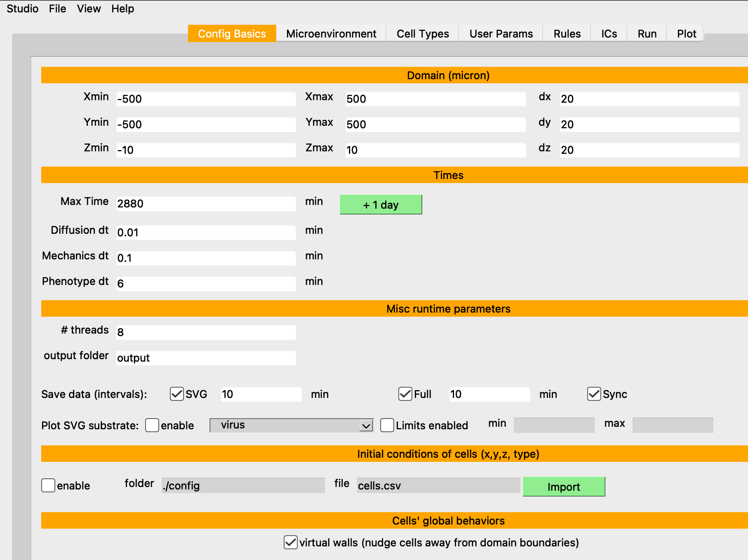Click the cells.csv file field
Viewport: 748px width, 560px height.
pyautogui.click(x=438, y=486)
